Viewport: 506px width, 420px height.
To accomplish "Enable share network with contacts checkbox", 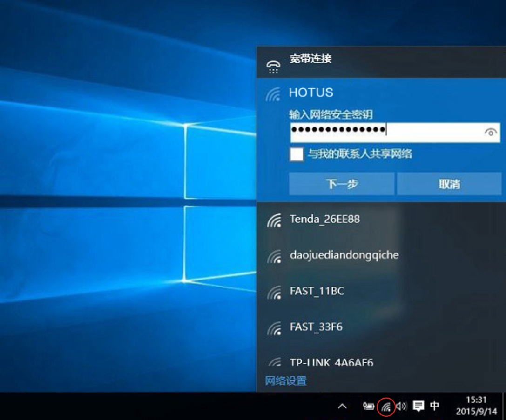I will (x=297, y=154).
